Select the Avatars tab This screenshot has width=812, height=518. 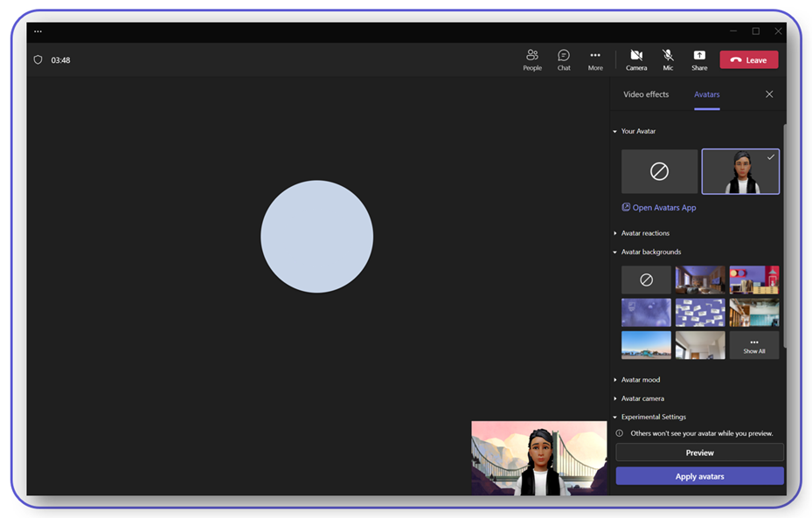706,94
